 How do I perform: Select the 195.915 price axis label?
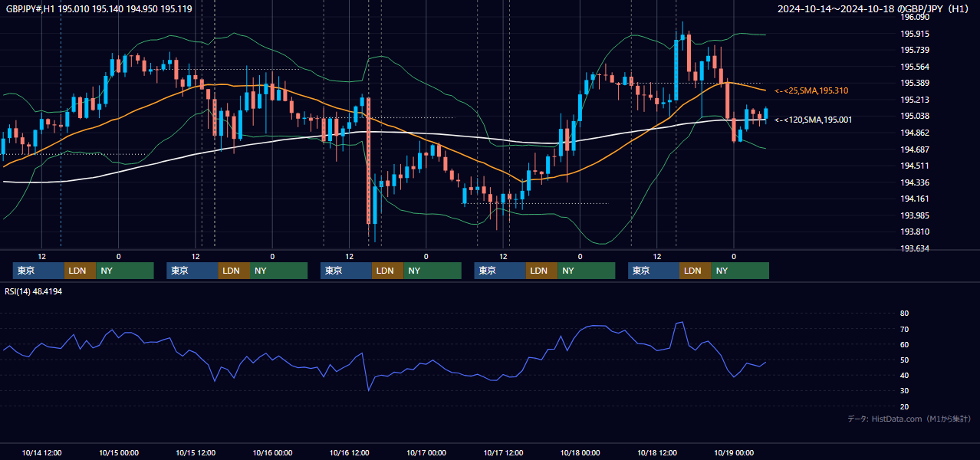point(915,34)
